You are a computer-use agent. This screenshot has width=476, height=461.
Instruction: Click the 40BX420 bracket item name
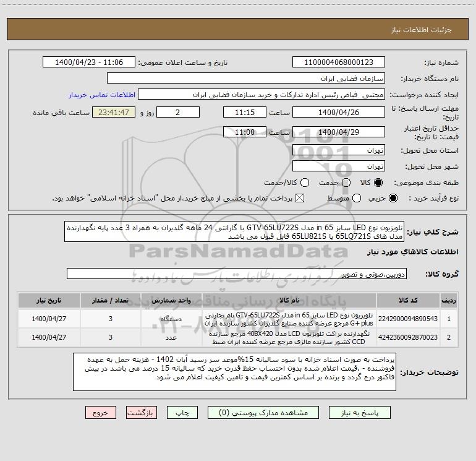click(x=289, y=338)
